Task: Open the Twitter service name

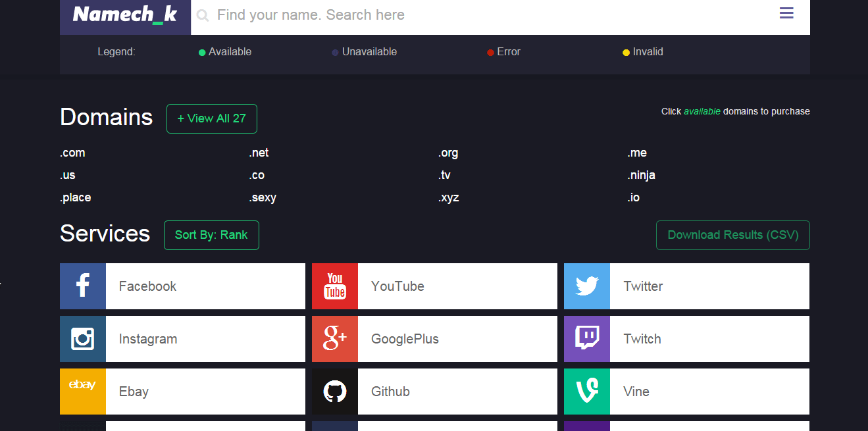Action: [643, 286]
